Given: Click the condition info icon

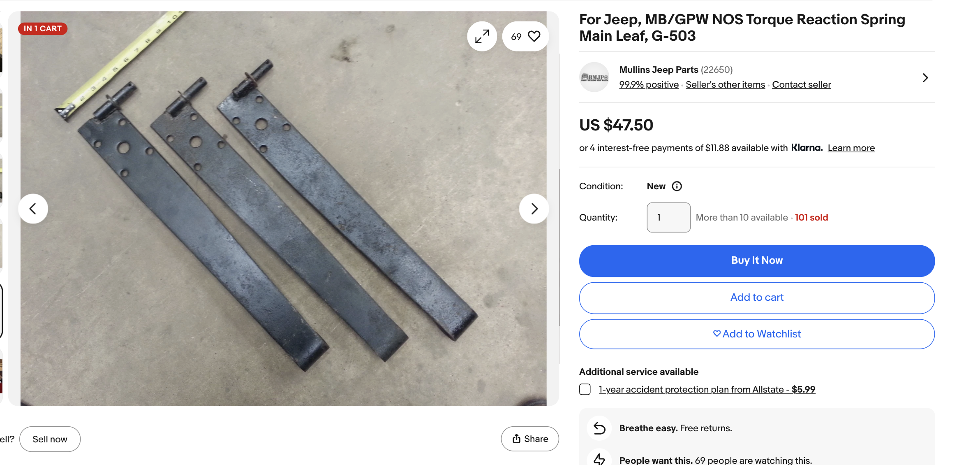Looking at the screenshot, I should pos(677,186).
